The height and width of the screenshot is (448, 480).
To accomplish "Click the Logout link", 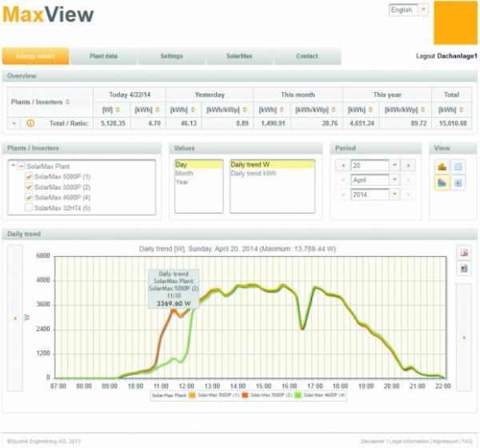I will click(426, 56).
